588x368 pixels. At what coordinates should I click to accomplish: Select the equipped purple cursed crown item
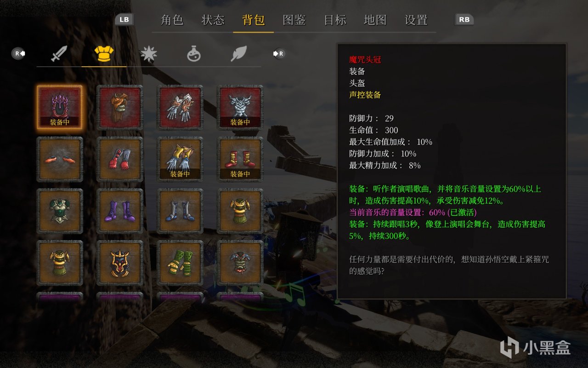click(60, 108)
